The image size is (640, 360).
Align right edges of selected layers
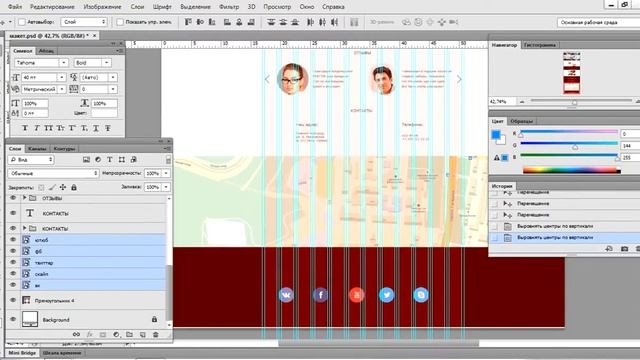pyautogui.click(x=251, y=22)
